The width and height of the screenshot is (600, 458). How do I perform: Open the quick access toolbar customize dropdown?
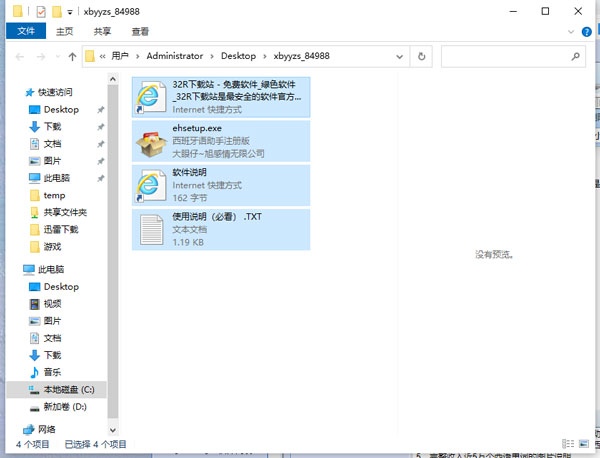click(x=70, y=12)
